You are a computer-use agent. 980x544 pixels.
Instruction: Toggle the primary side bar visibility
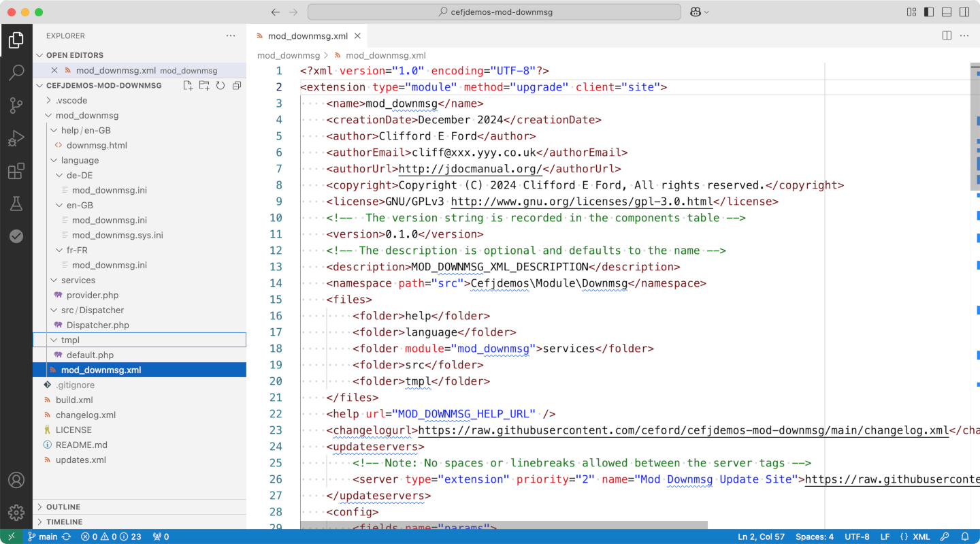pyautogui.click(x=929, y=12)
